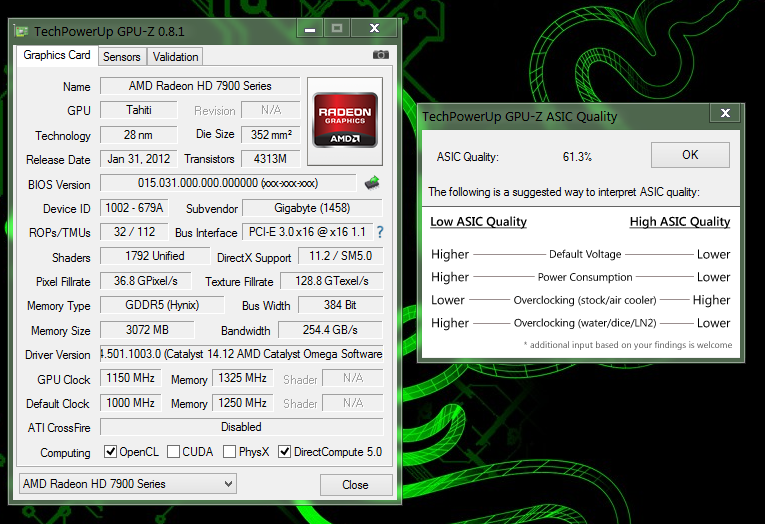Click the ASIC Quality value 61.3%

(x=577, y=157)
